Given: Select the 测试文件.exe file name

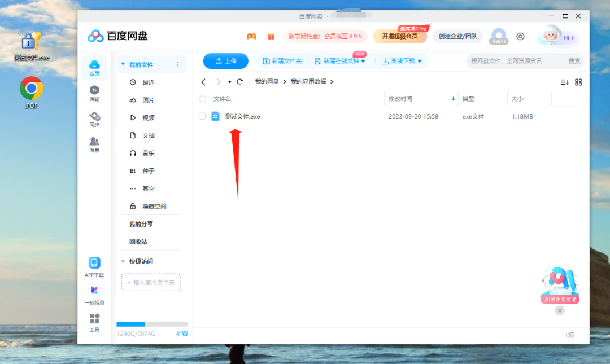Looking at the screenshot, I should point(242,116).
